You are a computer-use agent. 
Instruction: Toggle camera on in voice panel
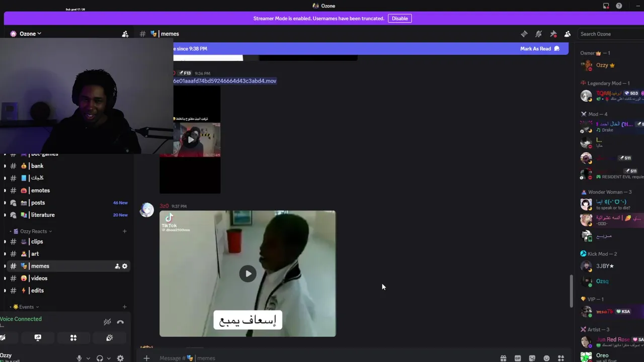pos(3,338)
